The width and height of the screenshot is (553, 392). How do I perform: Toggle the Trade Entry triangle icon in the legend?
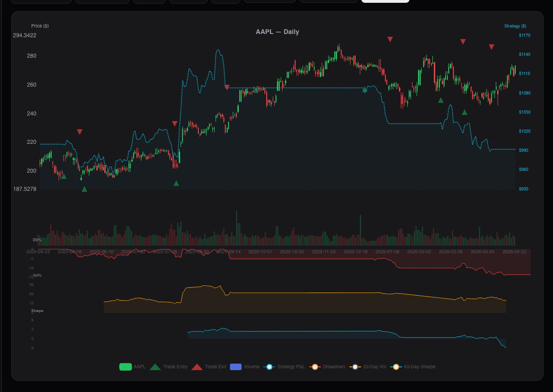(155, 366)
